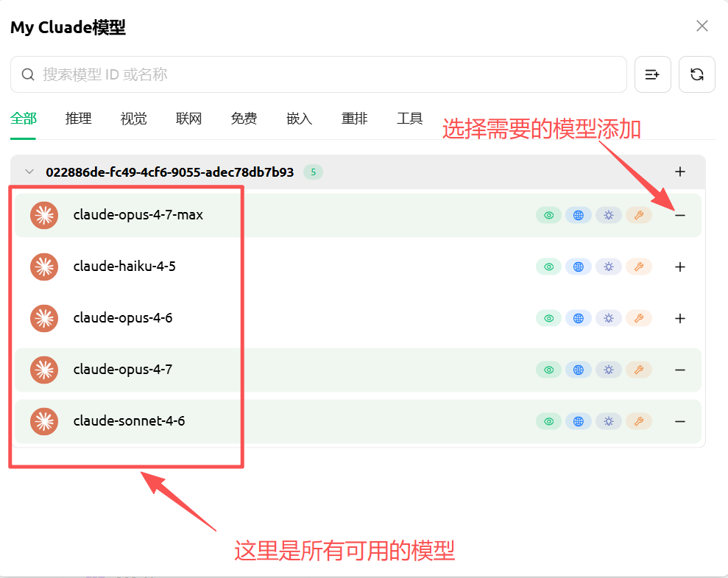Image resolution: width=728 pixels, height=578 pixels.
Task: Select the 全部 tab
Action: tap(24, 119)
